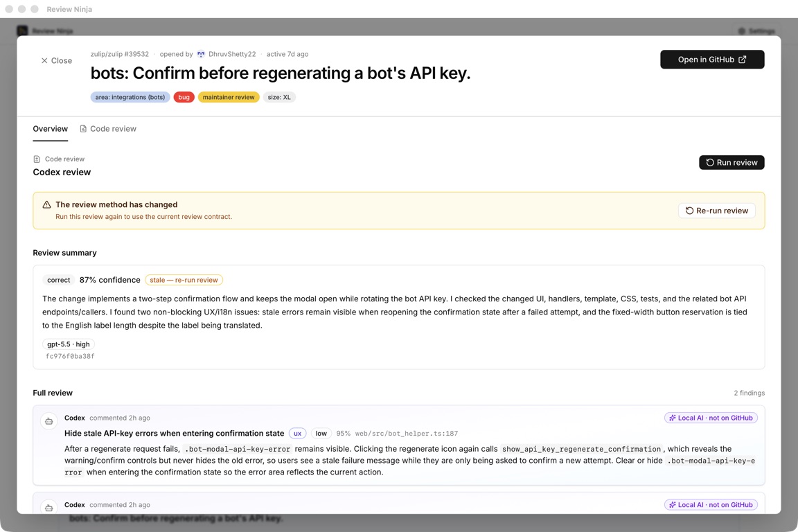Click Re-run review in the warning banner
This screenshot has height=532, width=798.
[716, 211]
